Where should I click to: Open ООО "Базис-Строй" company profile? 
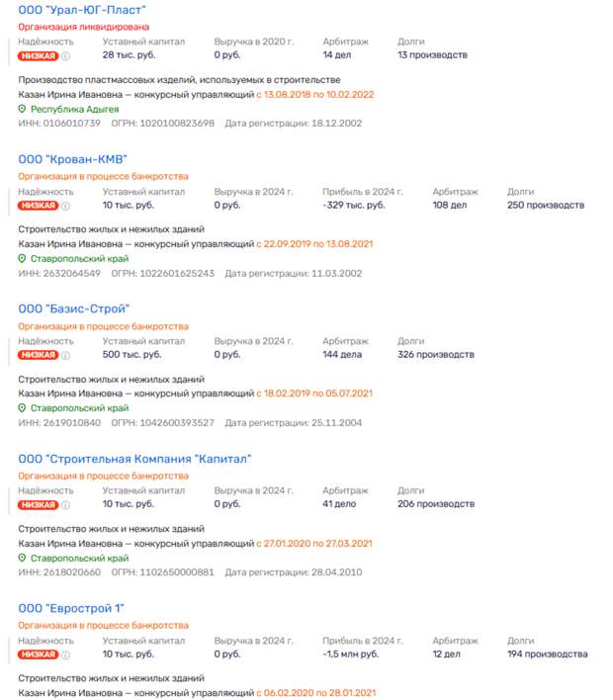click(74, 308)
